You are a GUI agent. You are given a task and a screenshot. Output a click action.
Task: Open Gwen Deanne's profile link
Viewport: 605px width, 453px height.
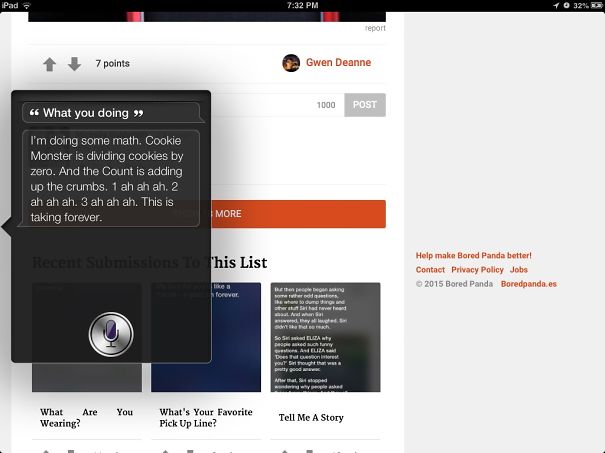(338, 63)
